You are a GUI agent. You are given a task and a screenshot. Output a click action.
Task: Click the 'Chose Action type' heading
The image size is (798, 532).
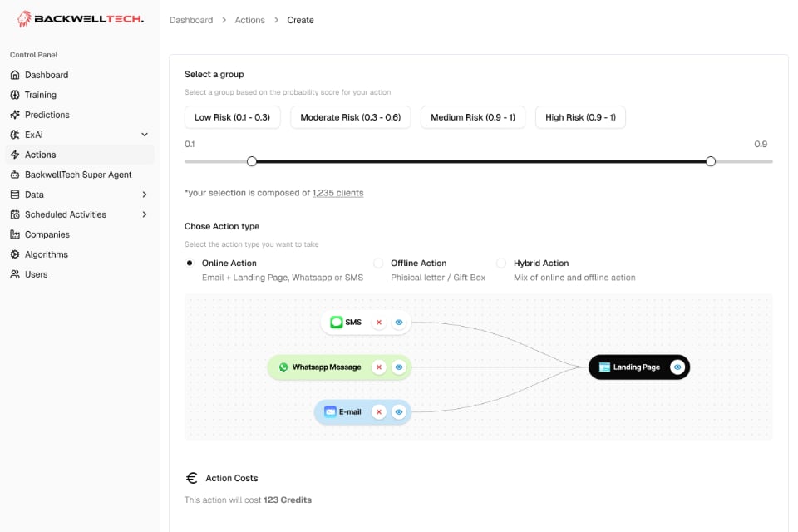click(222, 227)
